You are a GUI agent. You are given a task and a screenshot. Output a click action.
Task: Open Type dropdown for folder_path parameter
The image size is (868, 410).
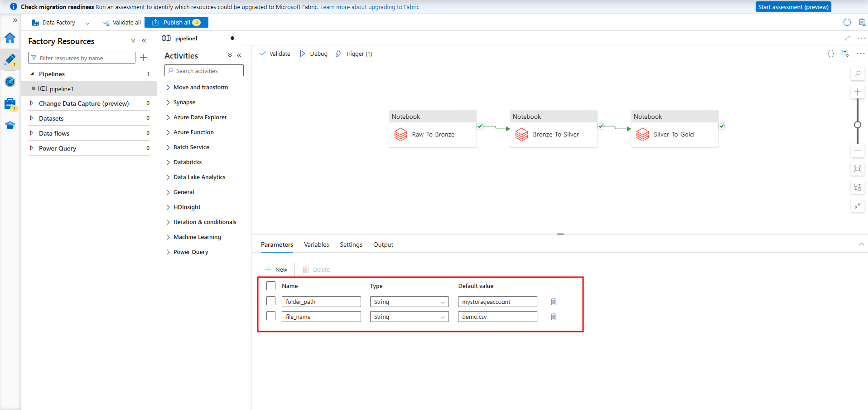click(x=409, y=302)
